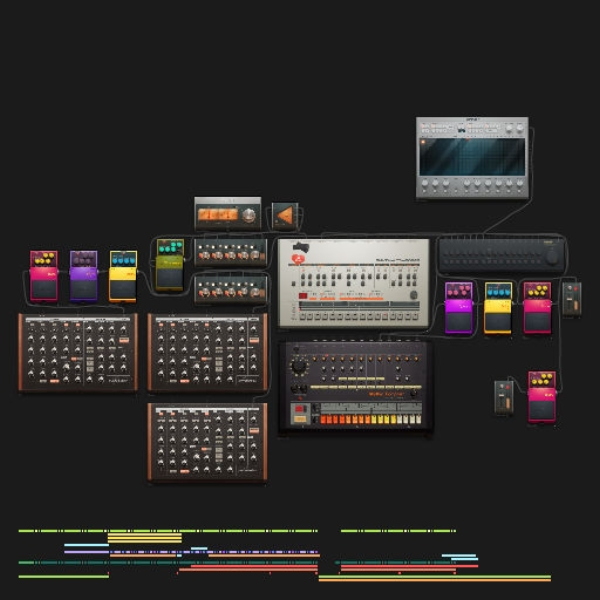Select the silver synthesizer with blue display

(472, 158)
